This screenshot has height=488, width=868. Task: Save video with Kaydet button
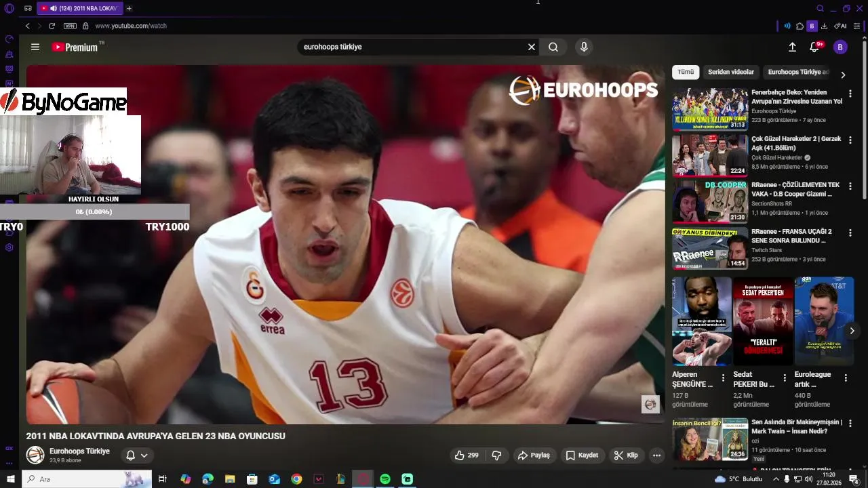tap(583, 455)
